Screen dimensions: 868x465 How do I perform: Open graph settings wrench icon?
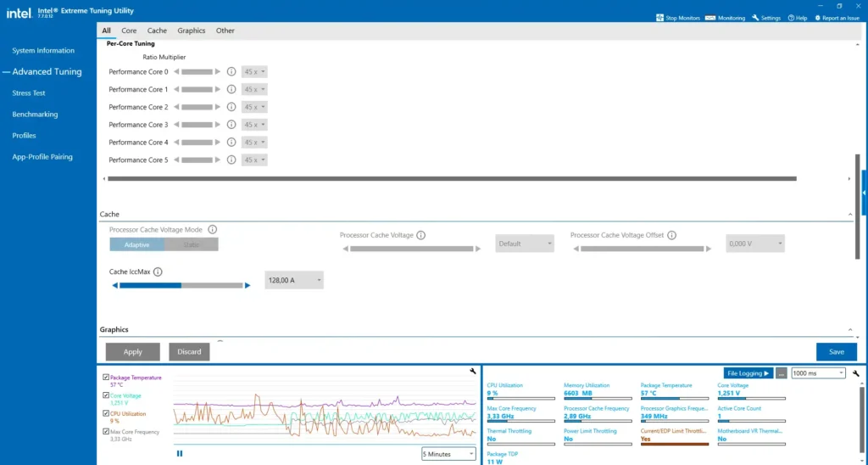pyautogui.click(x=473, y=372)
